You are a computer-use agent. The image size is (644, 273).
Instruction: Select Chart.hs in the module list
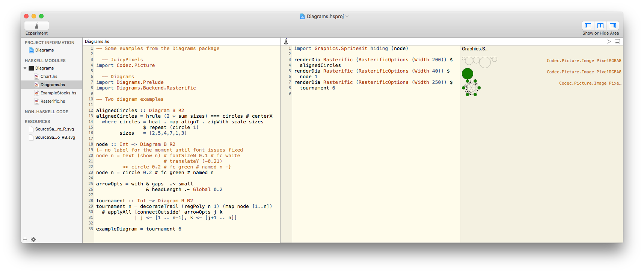pyautogui.click(x=49, y=76)
